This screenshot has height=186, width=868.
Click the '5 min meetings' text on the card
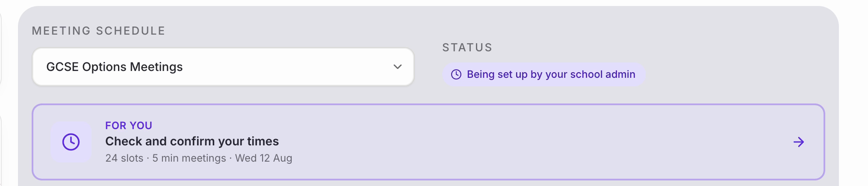point(189,158)
